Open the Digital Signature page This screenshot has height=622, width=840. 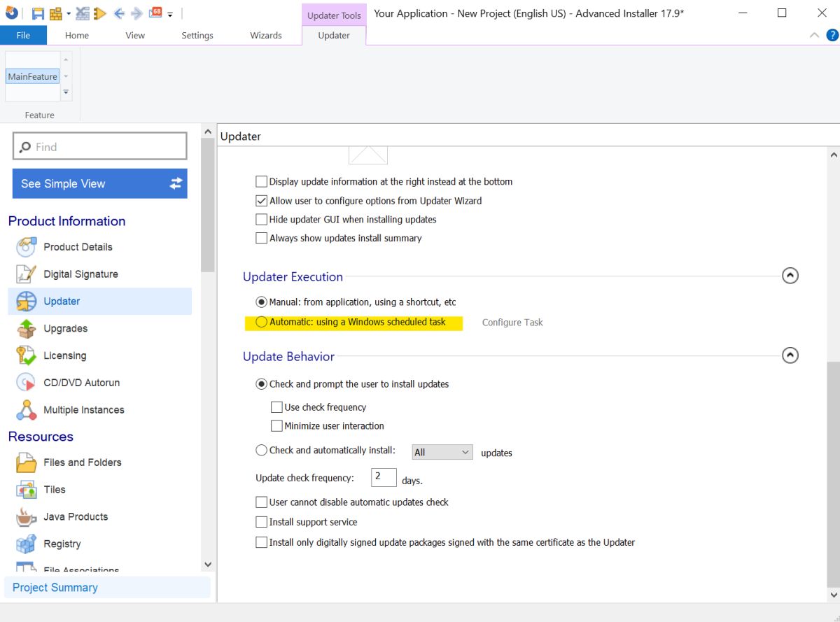point(80,274)
